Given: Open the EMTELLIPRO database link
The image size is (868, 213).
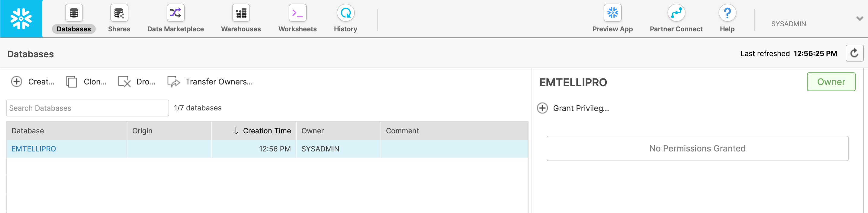Looking at the screenshot, I should [34, 149].
